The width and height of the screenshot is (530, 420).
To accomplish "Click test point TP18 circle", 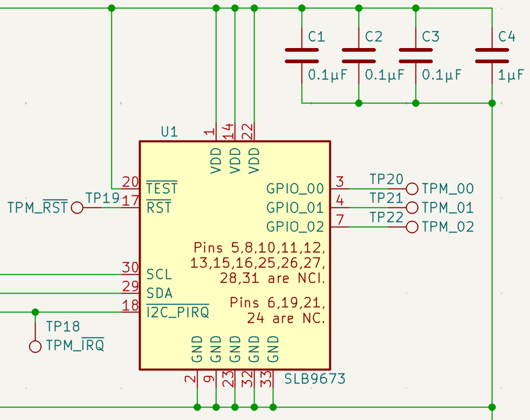I will pyautogui.click(x=35, y=347).
